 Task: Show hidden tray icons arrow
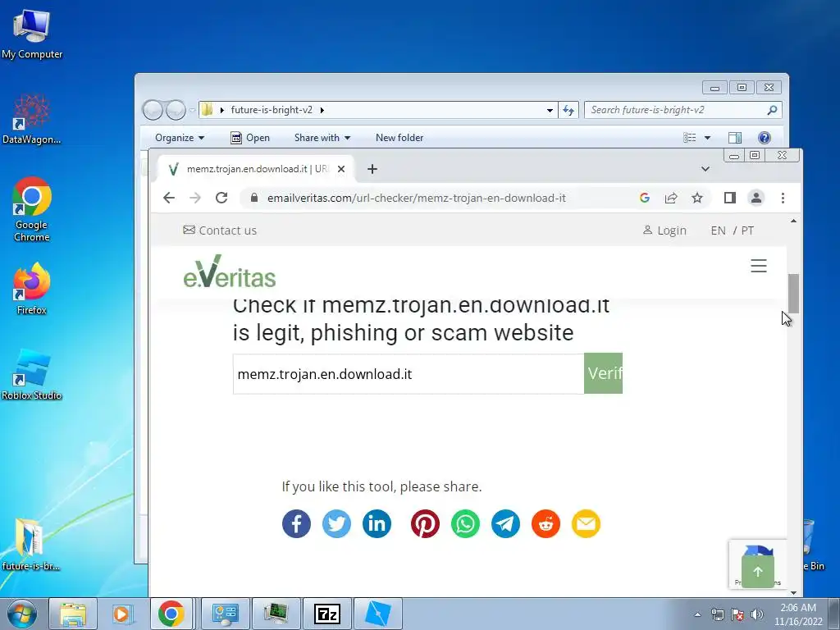coord(697,614)
